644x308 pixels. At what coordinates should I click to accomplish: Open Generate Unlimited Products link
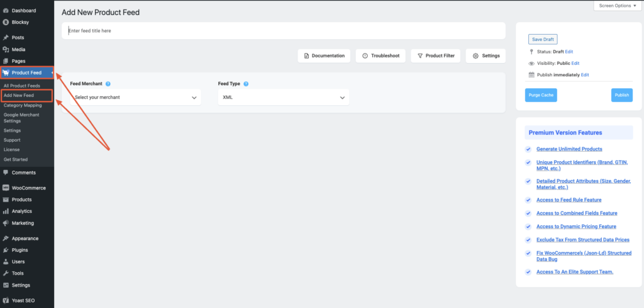569,149
